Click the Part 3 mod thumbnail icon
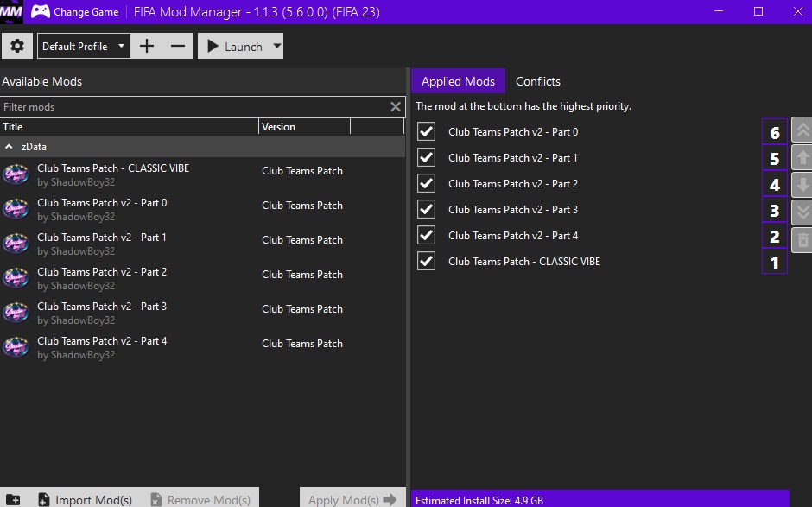 pos(16,313)
